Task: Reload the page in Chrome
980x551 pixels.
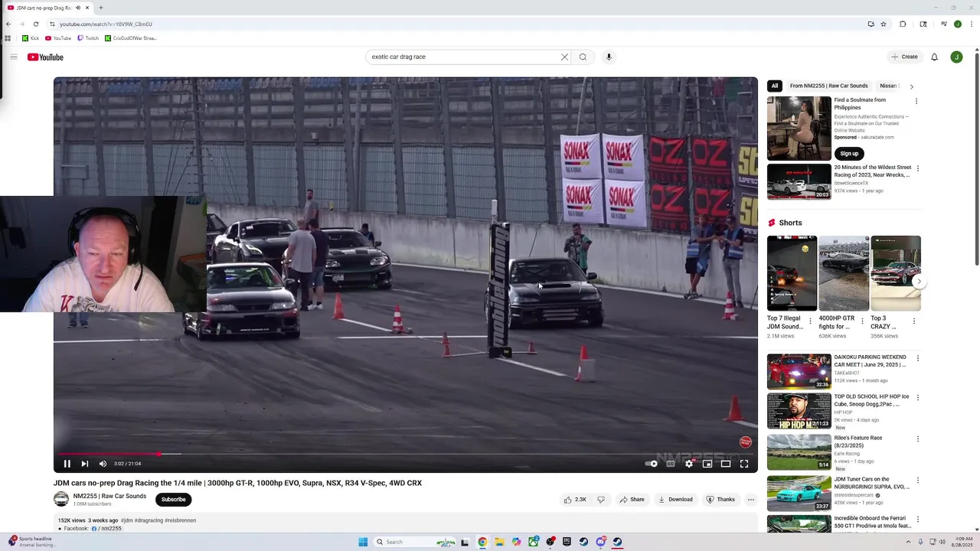Action: 35,24
